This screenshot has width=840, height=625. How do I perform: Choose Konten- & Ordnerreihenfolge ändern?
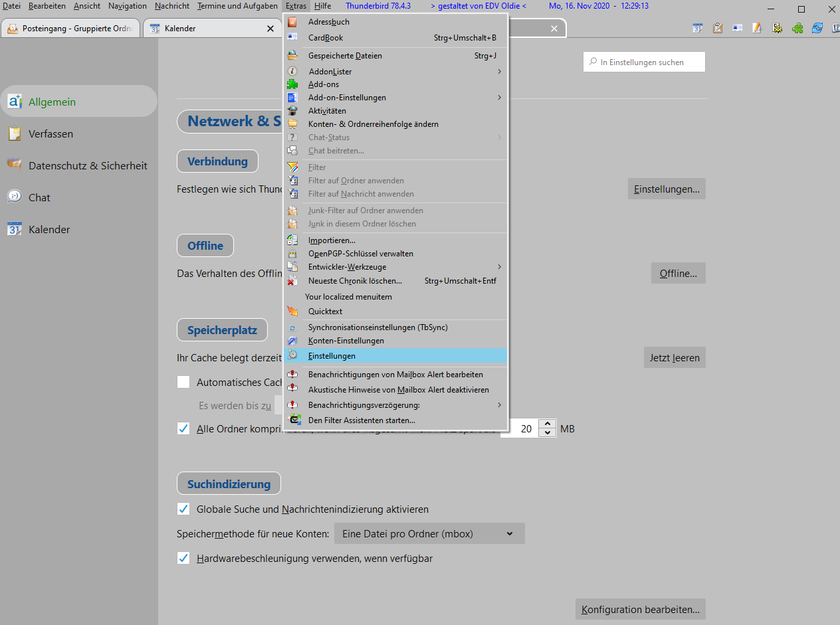pos(395,124)
